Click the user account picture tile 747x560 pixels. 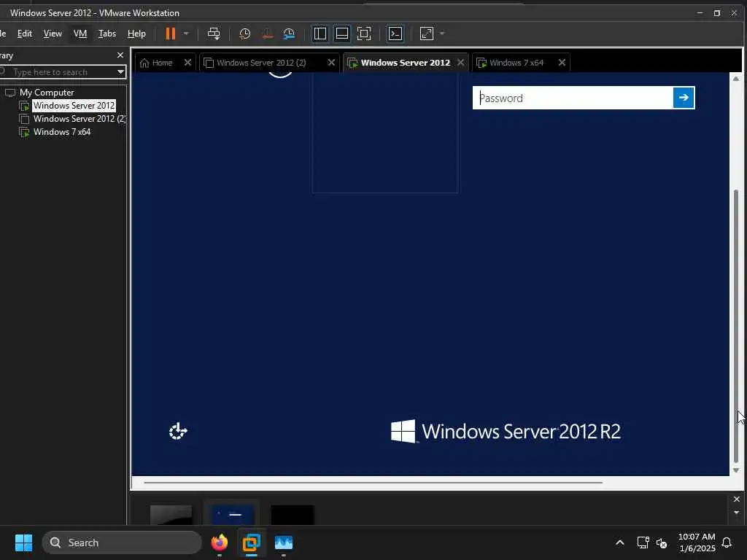point(385,133)
